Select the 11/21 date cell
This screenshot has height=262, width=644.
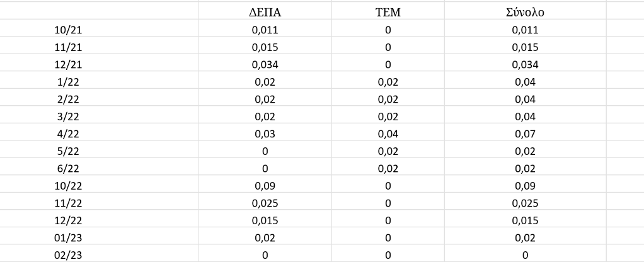click(68, 47)
